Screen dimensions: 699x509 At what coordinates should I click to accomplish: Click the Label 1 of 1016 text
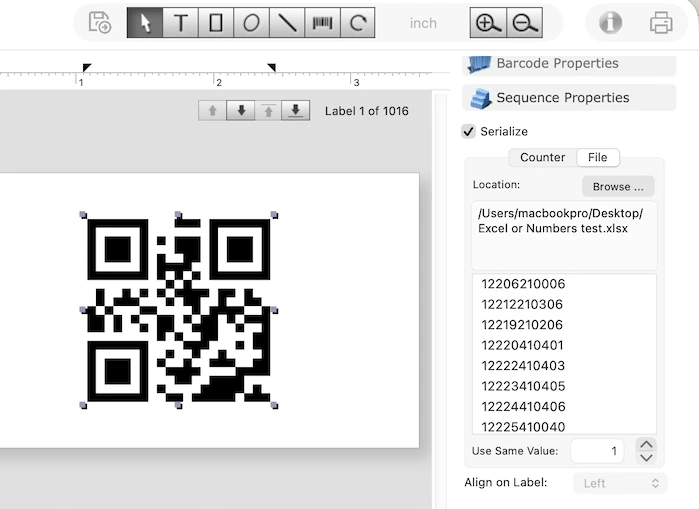[366, 111]
